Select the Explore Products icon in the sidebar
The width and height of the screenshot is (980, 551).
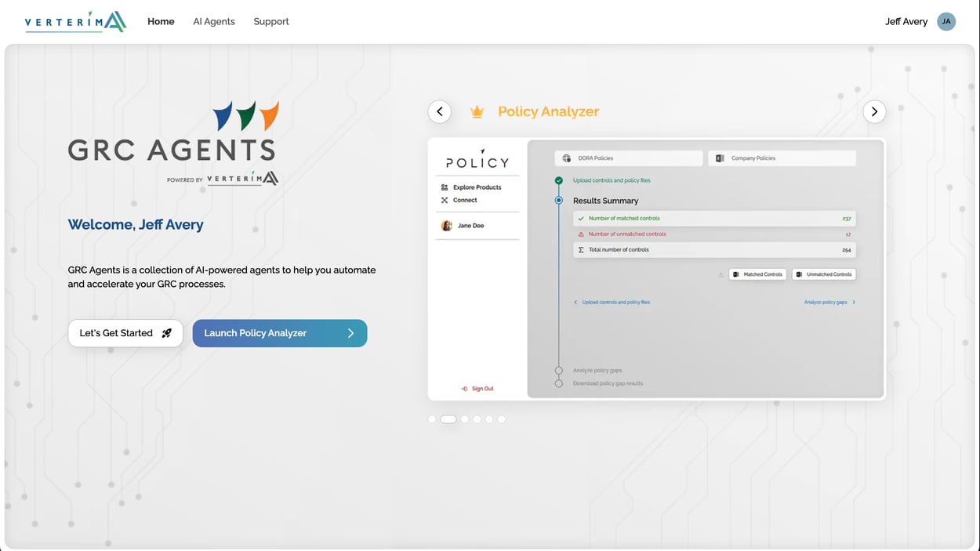pyautogui.click(x=444, y=187)
